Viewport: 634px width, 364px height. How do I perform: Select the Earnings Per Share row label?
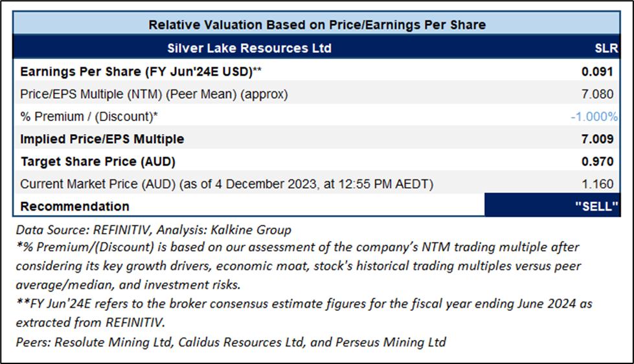[141, 71]
